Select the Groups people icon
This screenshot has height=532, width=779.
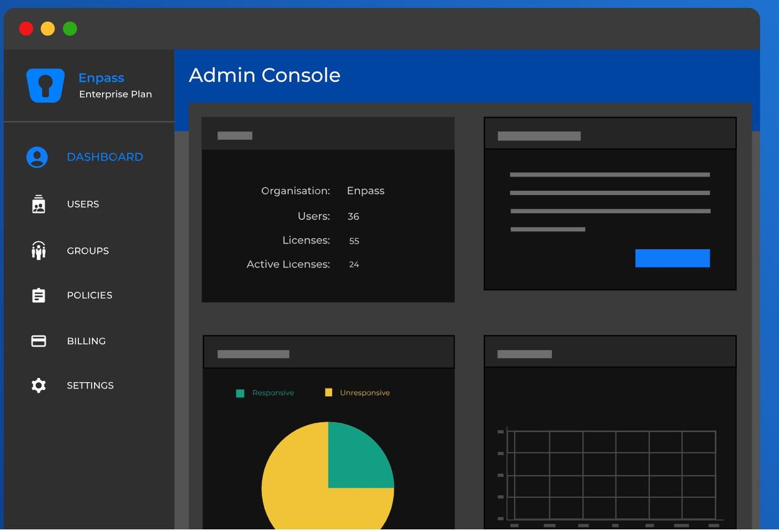click(38, 251)
